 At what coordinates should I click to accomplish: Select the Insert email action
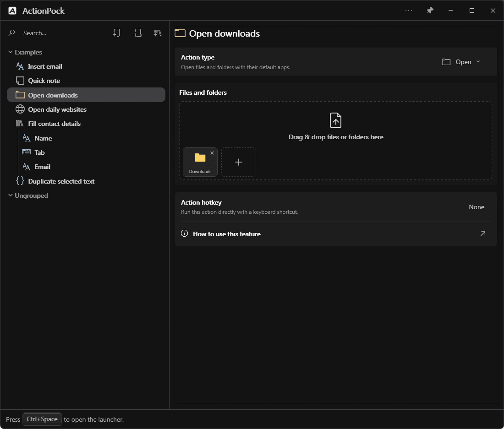86,66
